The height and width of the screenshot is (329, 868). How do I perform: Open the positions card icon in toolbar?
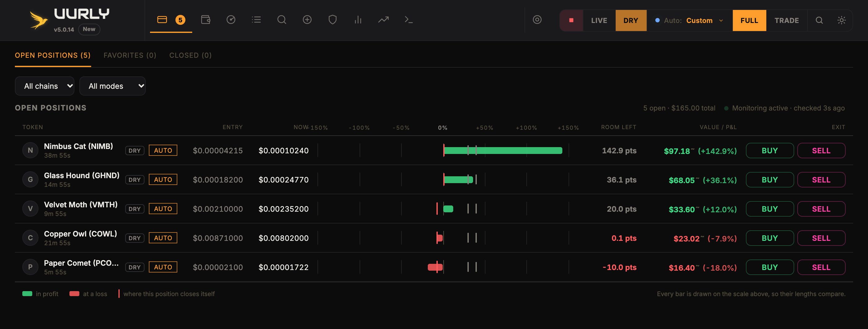tap(162, 20)
